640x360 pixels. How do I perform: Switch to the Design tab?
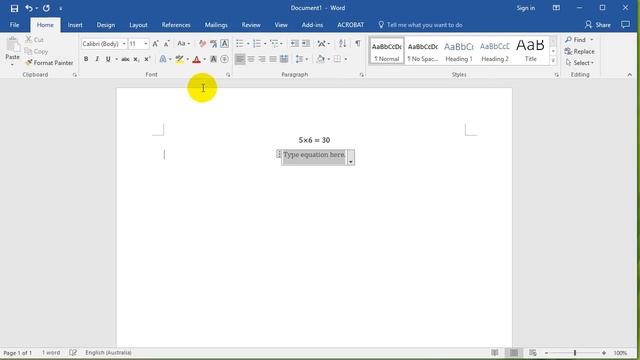click(106, 25)
